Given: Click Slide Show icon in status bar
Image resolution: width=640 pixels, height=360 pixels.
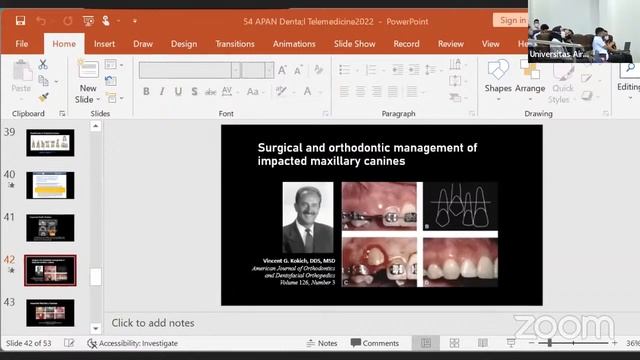Looking at the screenshot, I should click(511, 343).
